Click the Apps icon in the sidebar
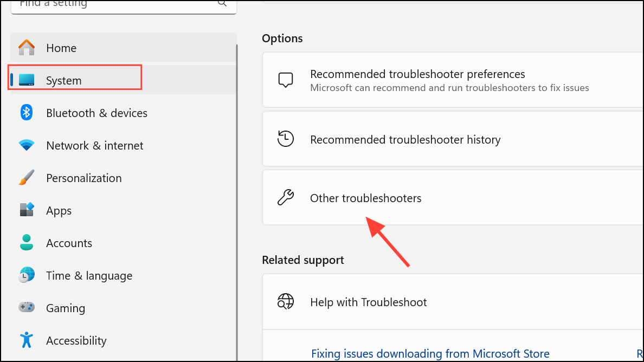The image size is (644, 362). tap(26, 210)
